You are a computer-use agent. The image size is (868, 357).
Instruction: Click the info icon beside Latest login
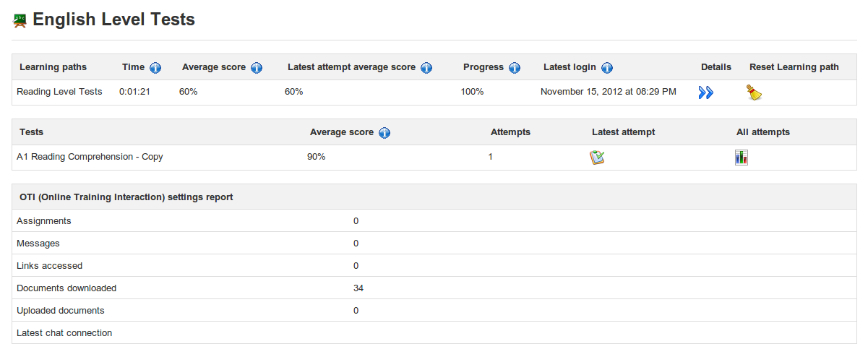607,68
